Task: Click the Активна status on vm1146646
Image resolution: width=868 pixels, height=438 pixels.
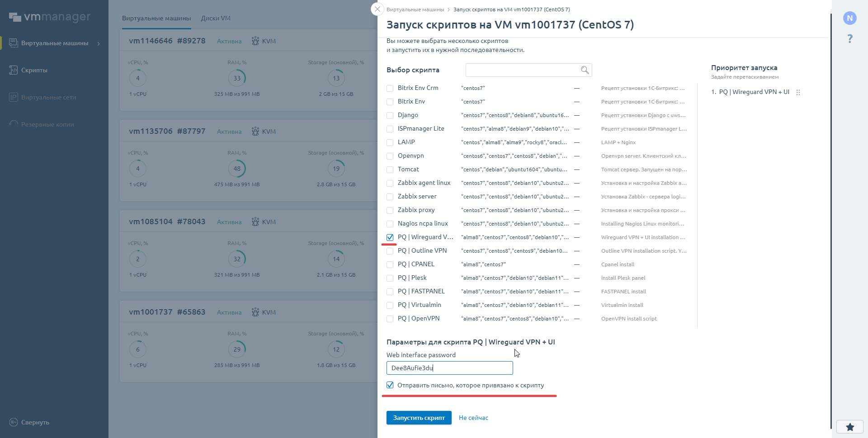Action: pos(229,41)
